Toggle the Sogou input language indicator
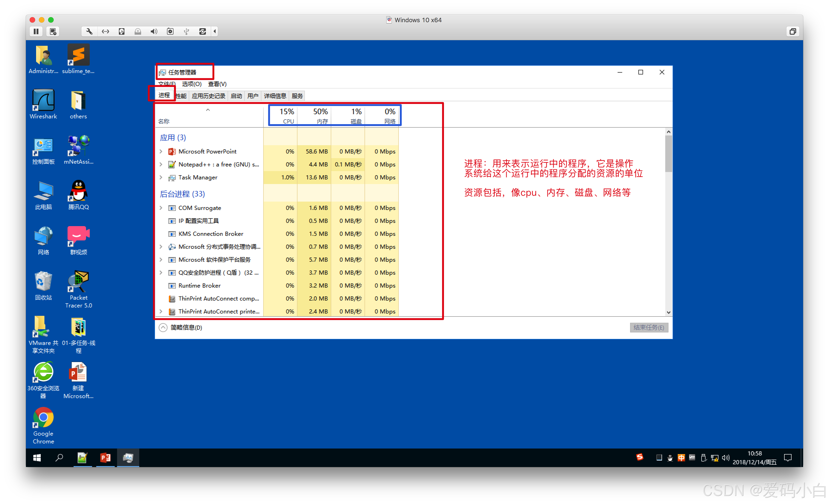 click(x=681, y=457)
